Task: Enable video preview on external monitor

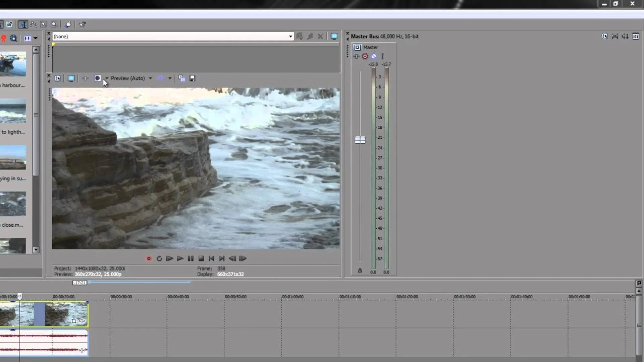Action: [71, 78]
